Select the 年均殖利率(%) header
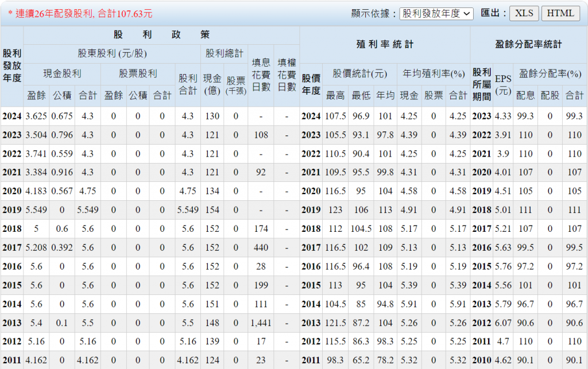The width and height of the screenshot is (588, 369). (433, 73)
